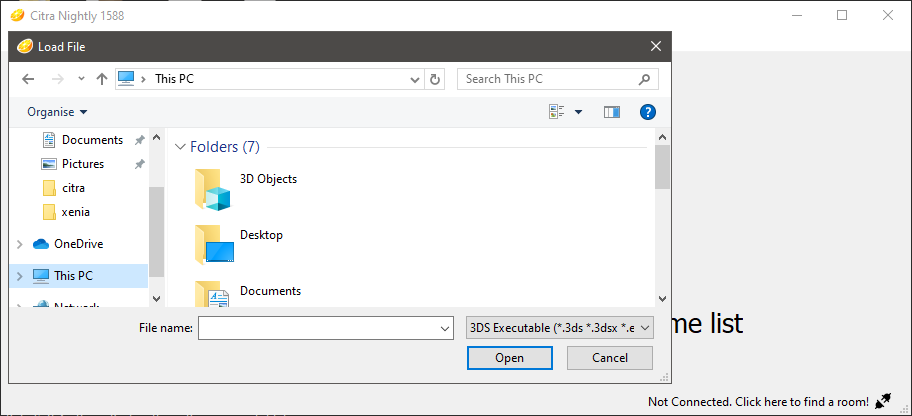
Task: Open recent locations dropdown arrow
Action: 81,79
